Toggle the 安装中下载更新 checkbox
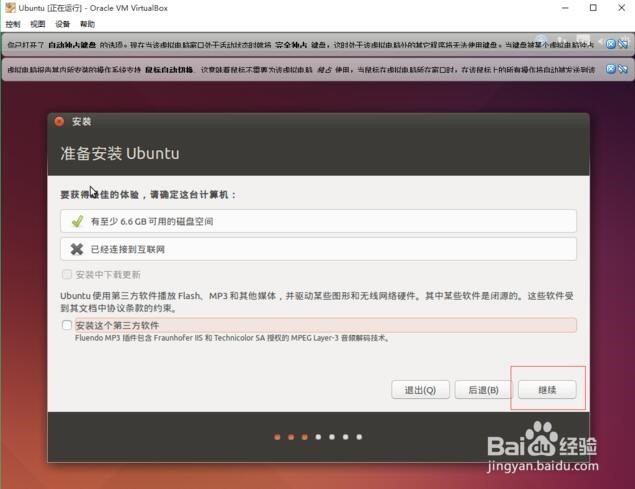The image size is (635, 489). pyautogui.click(x=67, y=275)
